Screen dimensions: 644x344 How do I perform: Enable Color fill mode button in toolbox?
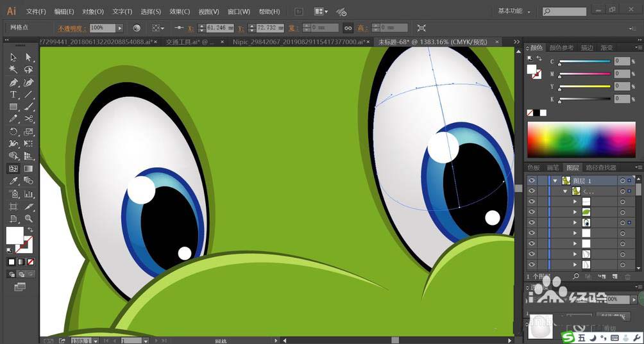click(12, 261)
